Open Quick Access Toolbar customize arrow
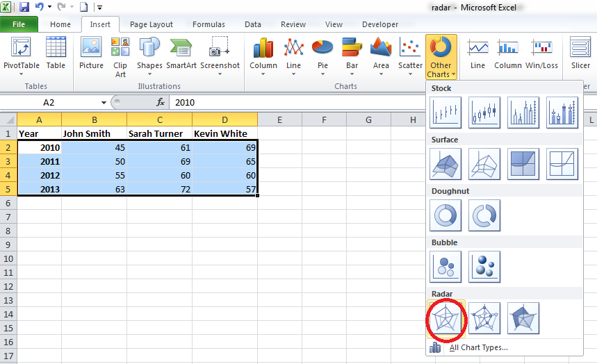The height and width of the screenshot is (364, 597). coord(99,7)
